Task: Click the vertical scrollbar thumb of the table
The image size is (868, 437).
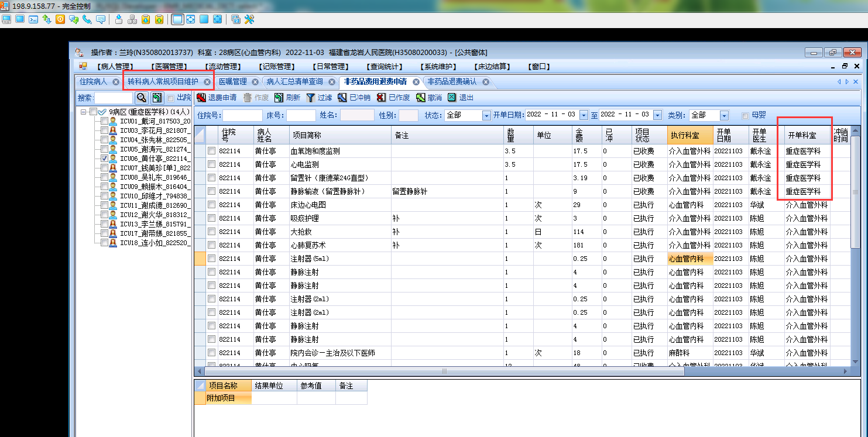Action: click(x=856, y=192)
